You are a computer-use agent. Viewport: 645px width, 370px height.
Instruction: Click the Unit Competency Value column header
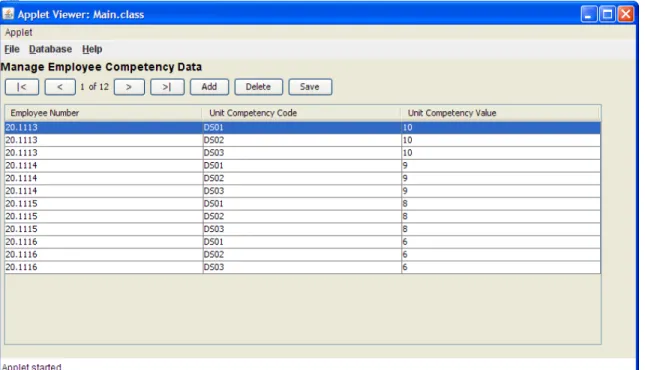tap(501, 113)
